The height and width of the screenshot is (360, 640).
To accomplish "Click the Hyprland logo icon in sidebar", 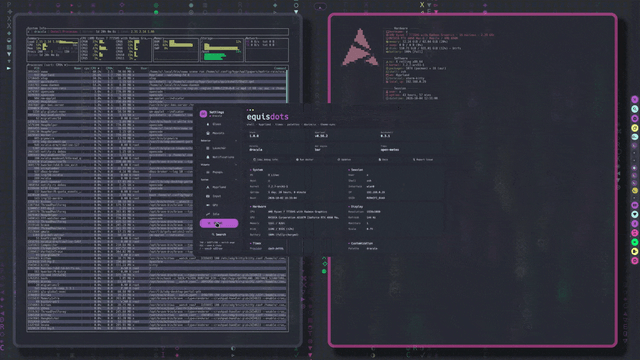I will pyautogui.click(x=208, y=187).
